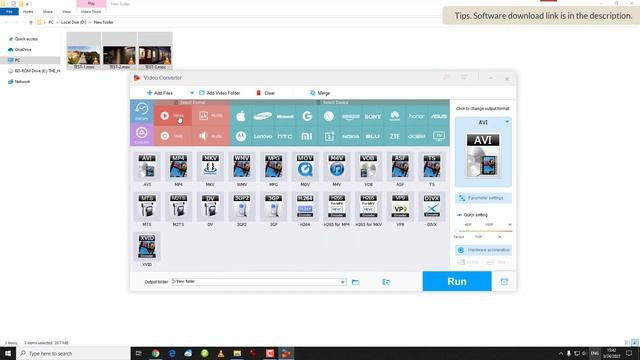Browse for output folder via folder icon

[356, 282]
